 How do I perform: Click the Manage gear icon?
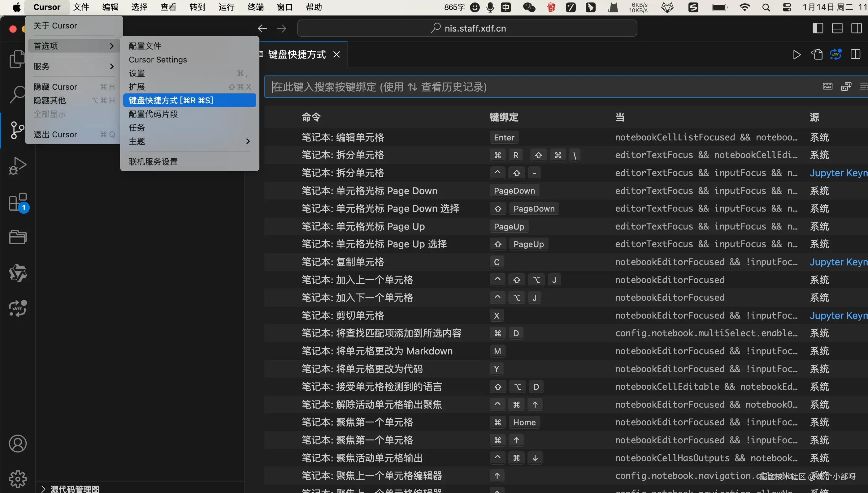click(18, 479)
